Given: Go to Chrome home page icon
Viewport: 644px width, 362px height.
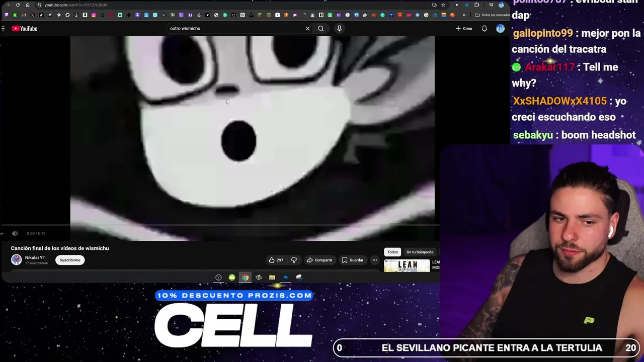Looking at the screenshot, I should (27, 5).
